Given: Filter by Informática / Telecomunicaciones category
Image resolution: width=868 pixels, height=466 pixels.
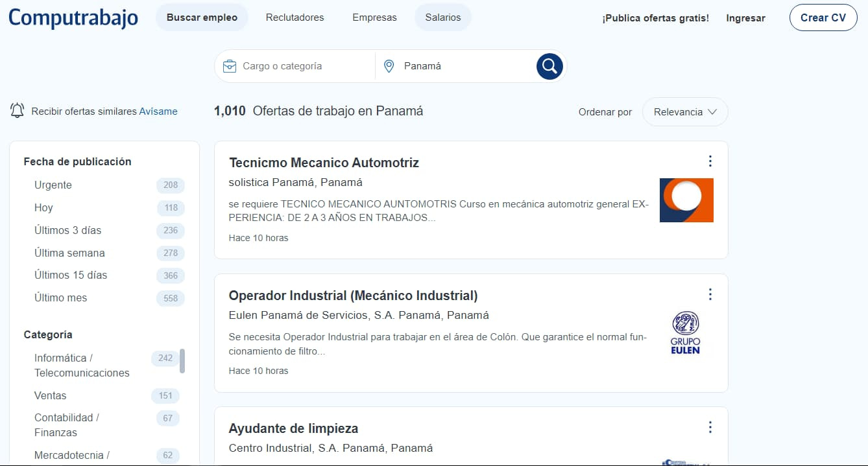Looking at the screenshot, I should (82, 366).
